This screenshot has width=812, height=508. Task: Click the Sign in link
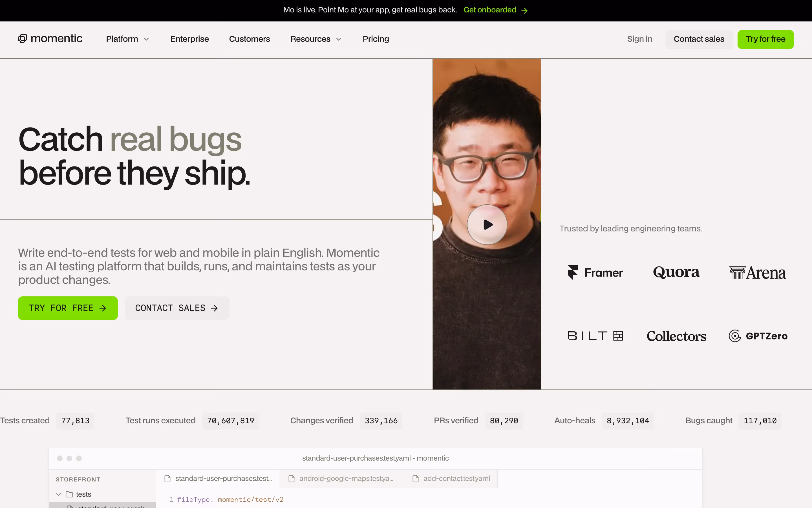(639, 39)
